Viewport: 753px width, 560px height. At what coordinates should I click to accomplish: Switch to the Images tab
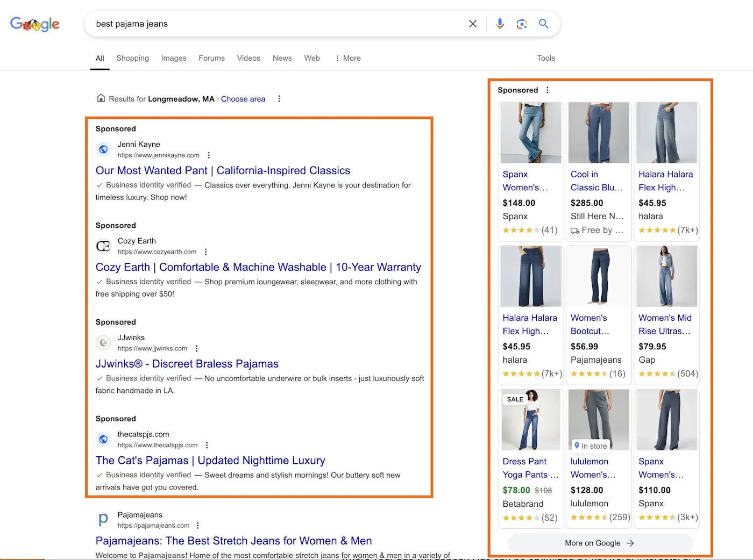pos(174,58)
